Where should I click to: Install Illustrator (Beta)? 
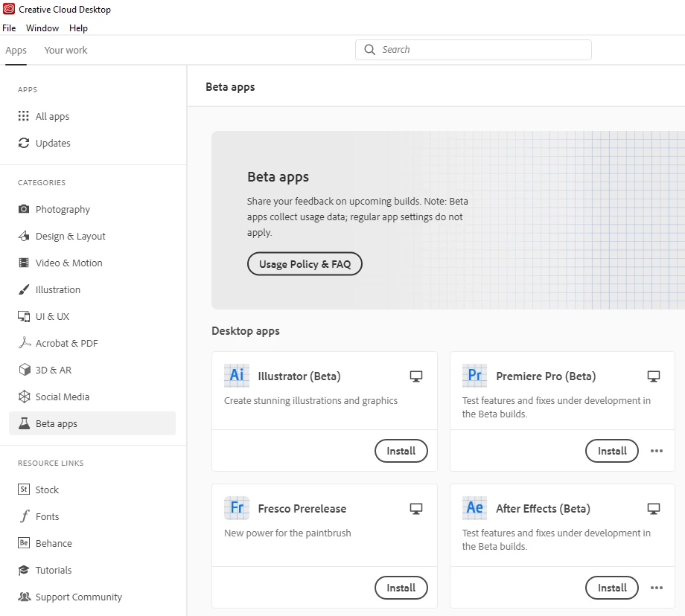[x=401, y=451]
